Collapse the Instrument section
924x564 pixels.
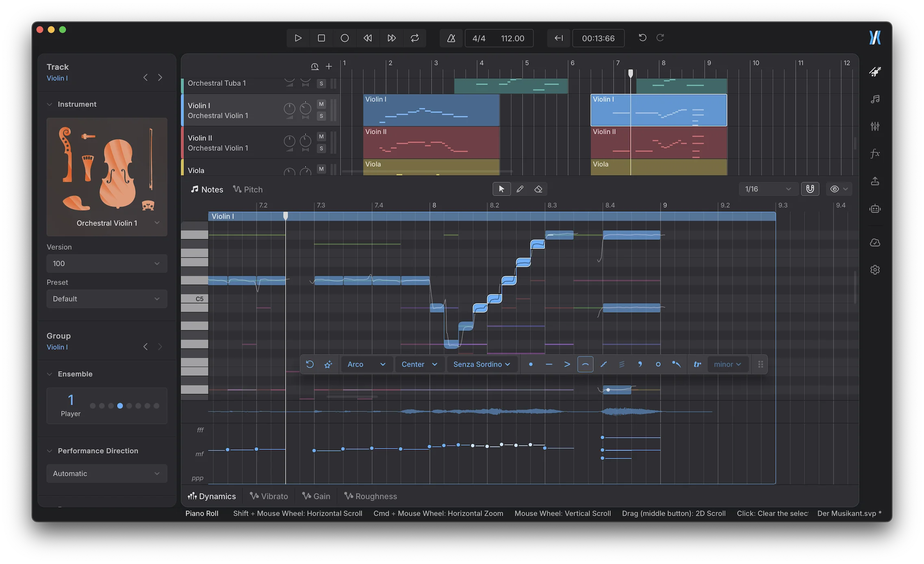50,105
